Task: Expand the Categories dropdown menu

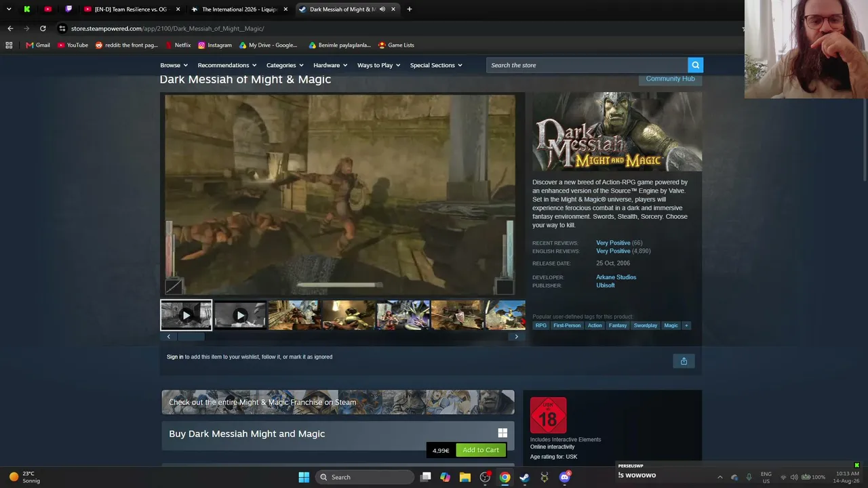Action: pos(285,65)
